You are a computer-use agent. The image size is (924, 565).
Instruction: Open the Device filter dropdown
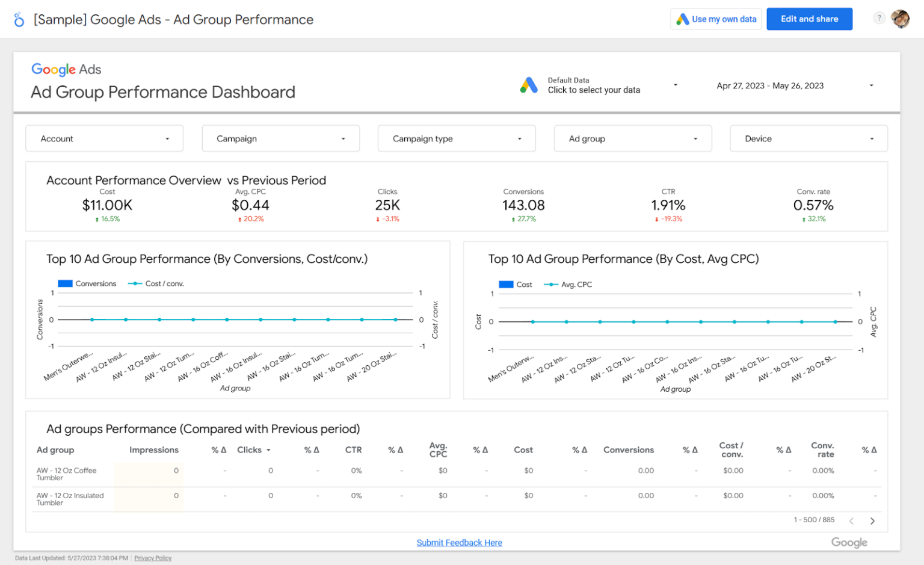[808, 138]
